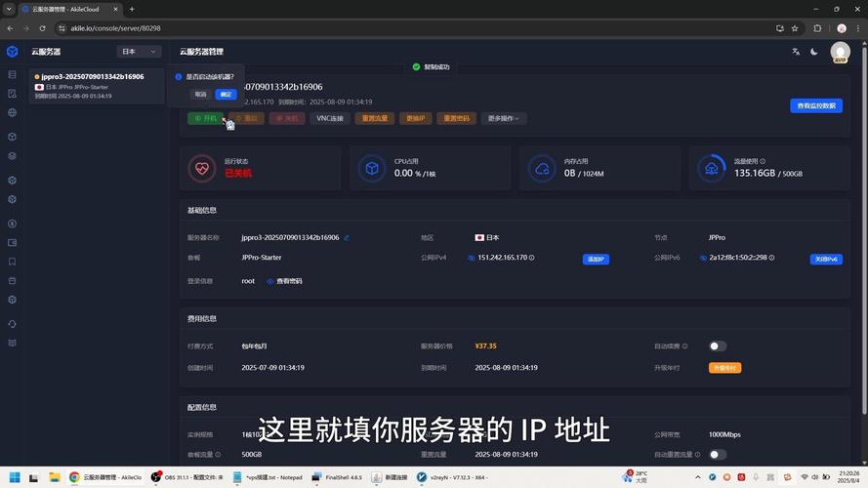Click the running status heart icon
The width and height of the screenshot is (868, 488).
[x=201, y=168]
